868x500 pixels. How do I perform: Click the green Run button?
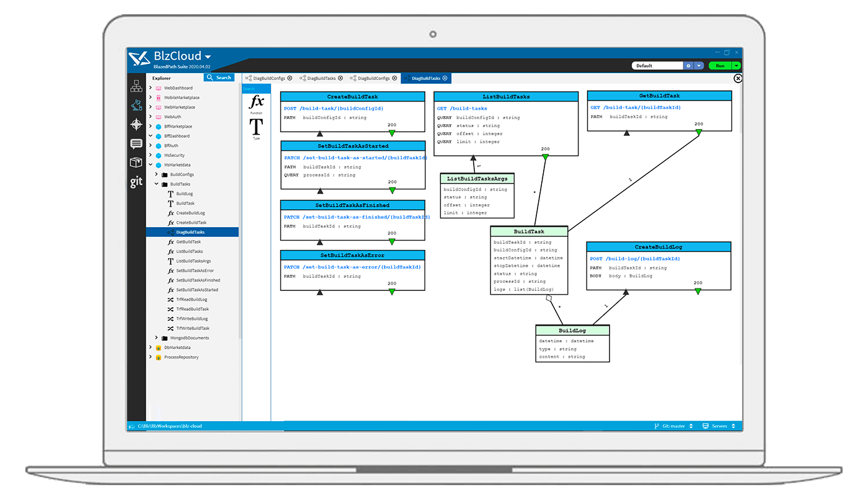pyautogui.click(x=720, y=66)
